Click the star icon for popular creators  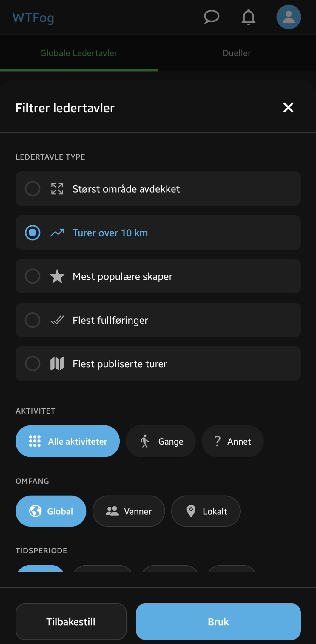click(57, 276)
